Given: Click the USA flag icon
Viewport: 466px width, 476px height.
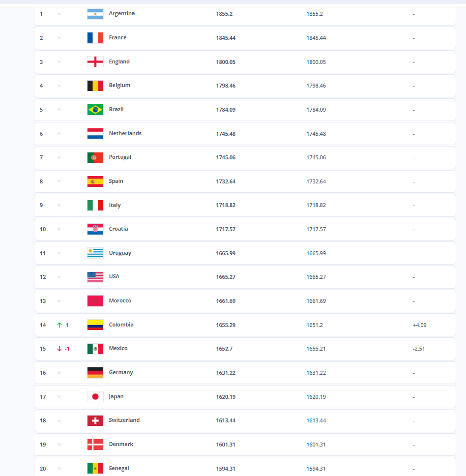Looking at the screenshot, I should [x=95, y=277].
